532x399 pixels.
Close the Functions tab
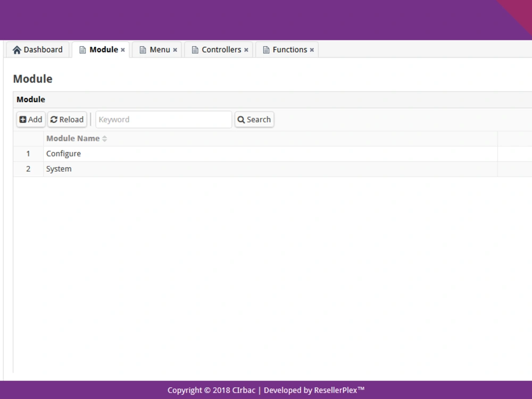point(312,49)
